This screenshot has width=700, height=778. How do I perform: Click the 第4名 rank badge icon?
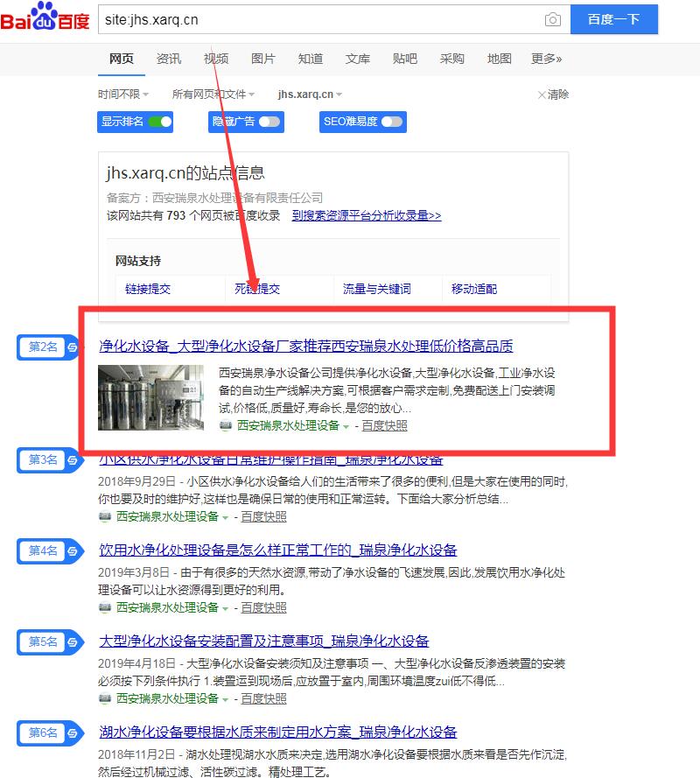click(73, 550)
